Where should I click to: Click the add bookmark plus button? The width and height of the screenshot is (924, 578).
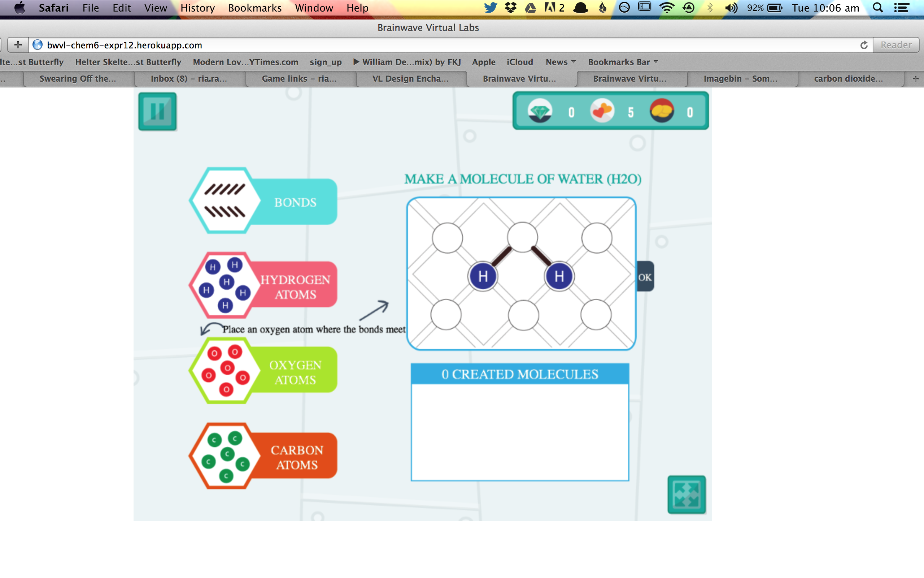pyautogui.click(x=18, y=45)
